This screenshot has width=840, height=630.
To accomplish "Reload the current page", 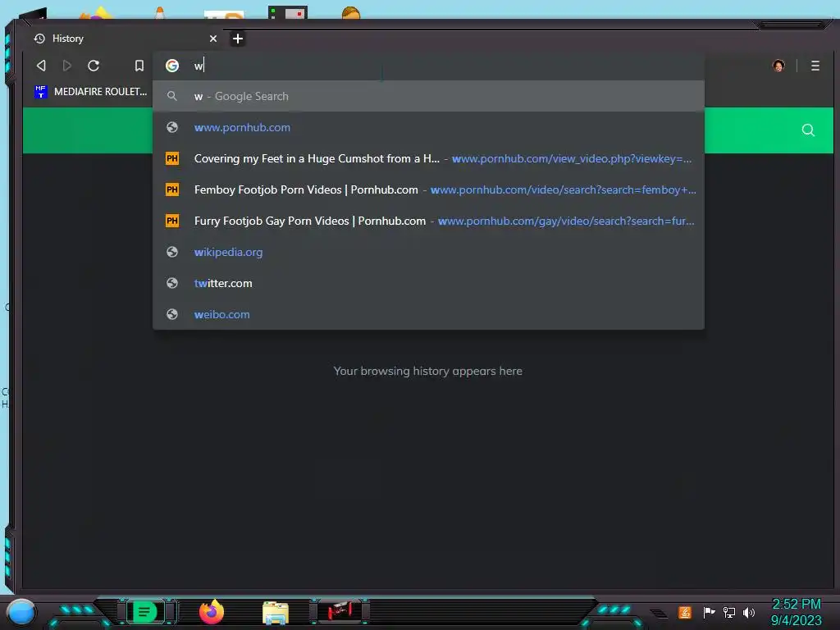I will pos(94,66).
